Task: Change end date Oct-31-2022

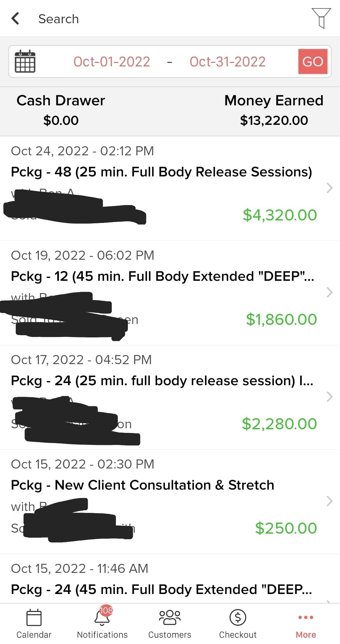Action: (228, 62)
